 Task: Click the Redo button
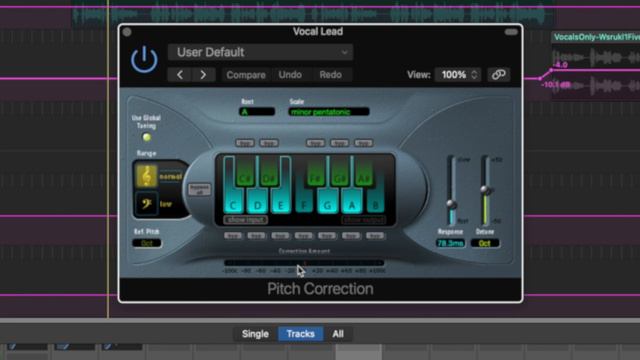(x=331, y=75)
